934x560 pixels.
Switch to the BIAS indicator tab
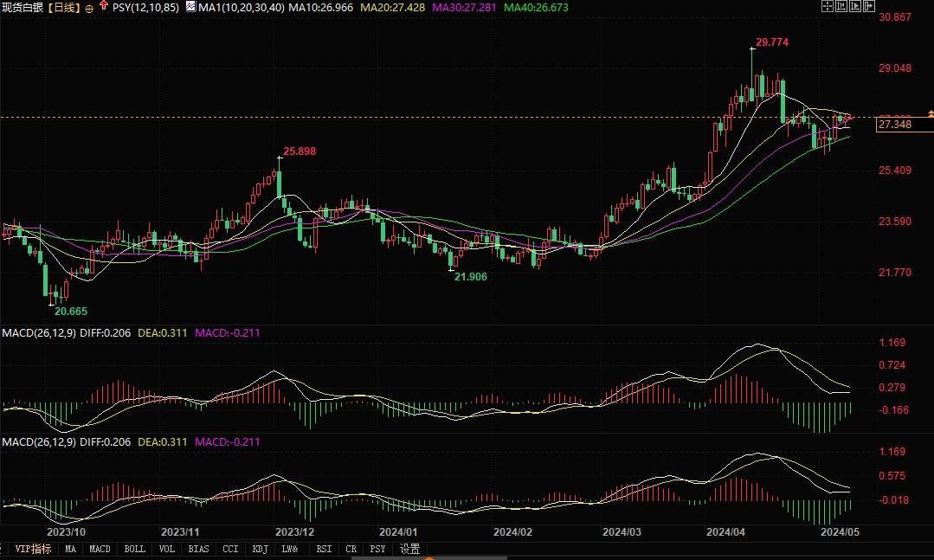click(x=197, y=548)
